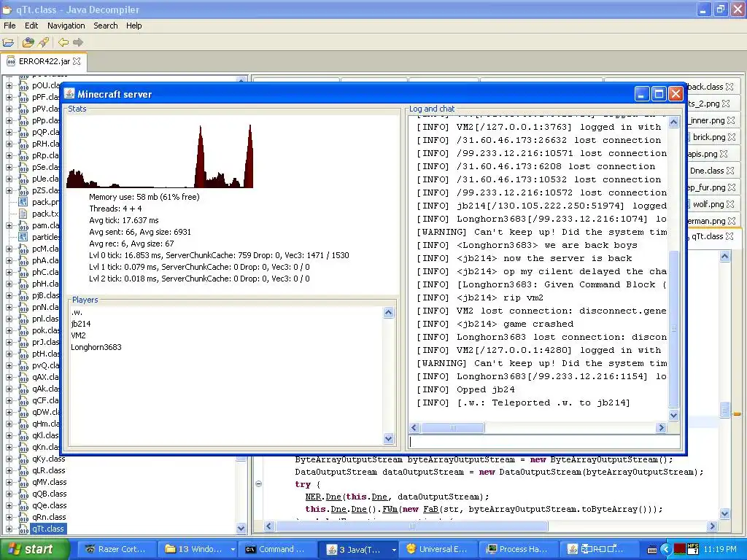
Task: Click the Players list scroll down arrow
Action: tap(388, 438)
